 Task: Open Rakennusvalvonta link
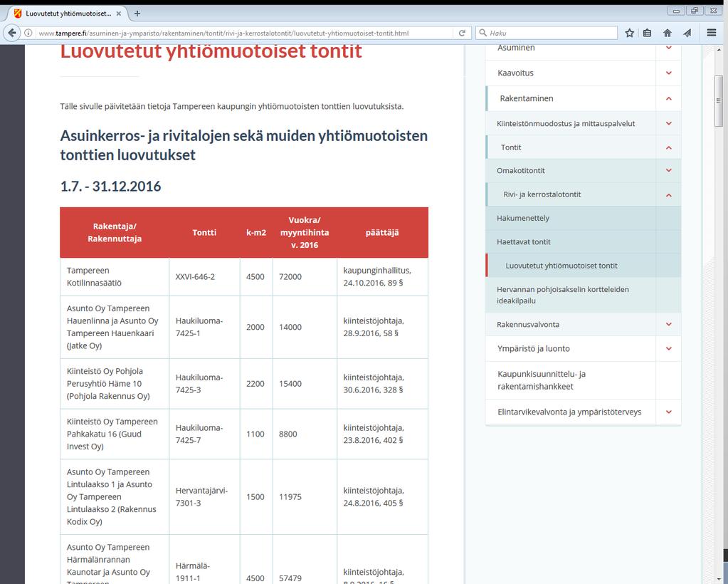click(x=527, y=324)
